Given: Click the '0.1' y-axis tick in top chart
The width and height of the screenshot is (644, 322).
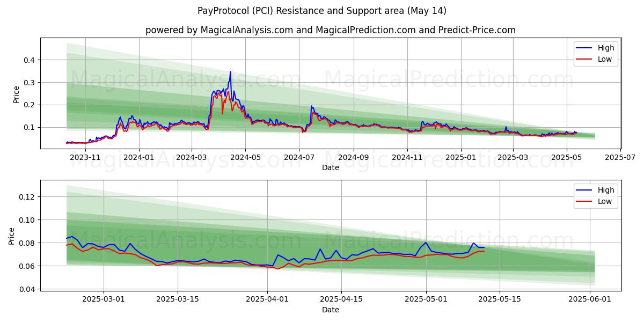Looking at the screenshot, I should tap(31, 128).
